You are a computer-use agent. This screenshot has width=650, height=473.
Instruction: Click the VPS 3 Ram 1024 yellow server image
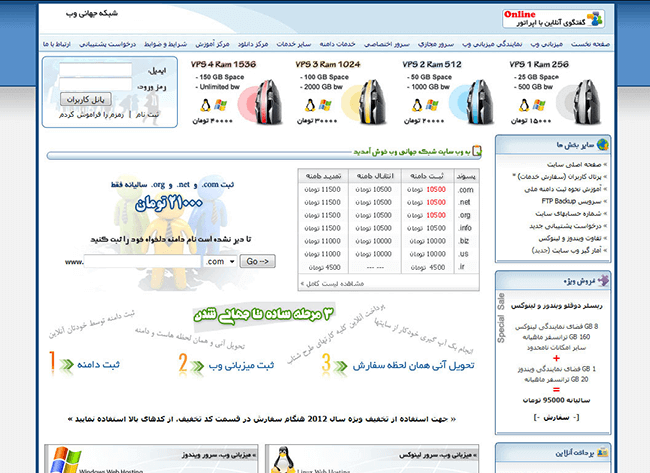click(373, 102)
